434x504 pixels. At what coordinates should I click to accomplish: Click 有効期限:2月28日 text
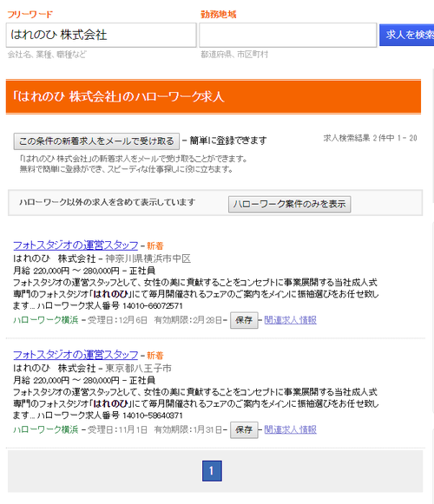(x=188, y=320)
